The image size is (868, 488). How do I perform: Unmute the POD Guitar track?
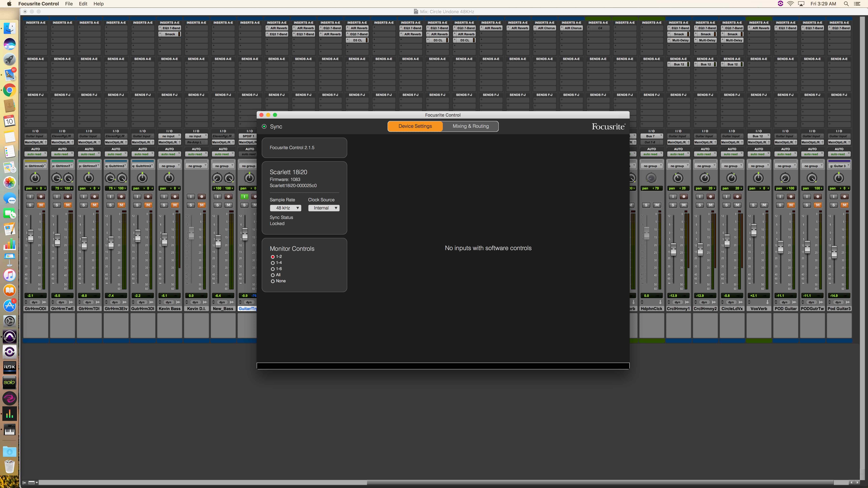(x=791, y=205)
